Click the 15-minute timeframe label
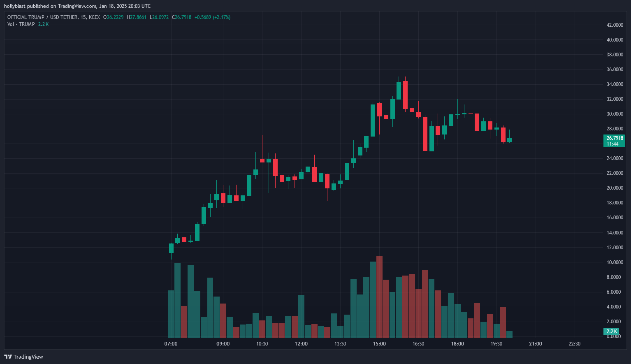 (82, 17)
